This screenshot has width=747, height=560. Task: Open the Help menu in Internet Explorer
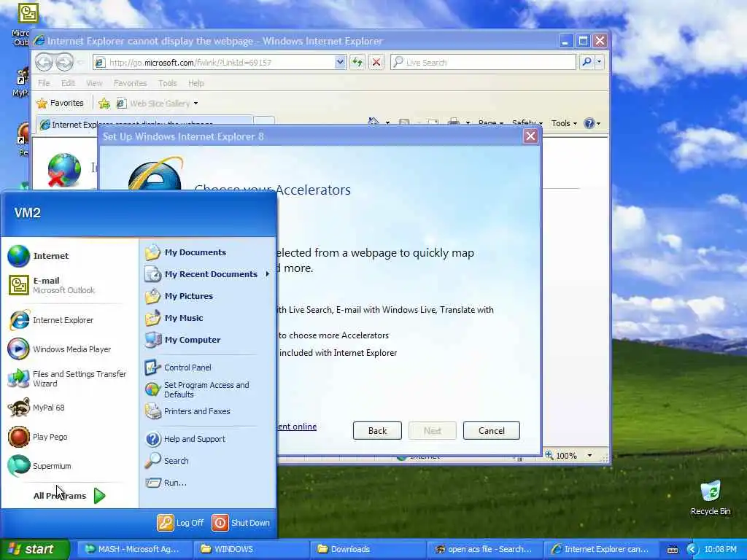pos(196,83)
